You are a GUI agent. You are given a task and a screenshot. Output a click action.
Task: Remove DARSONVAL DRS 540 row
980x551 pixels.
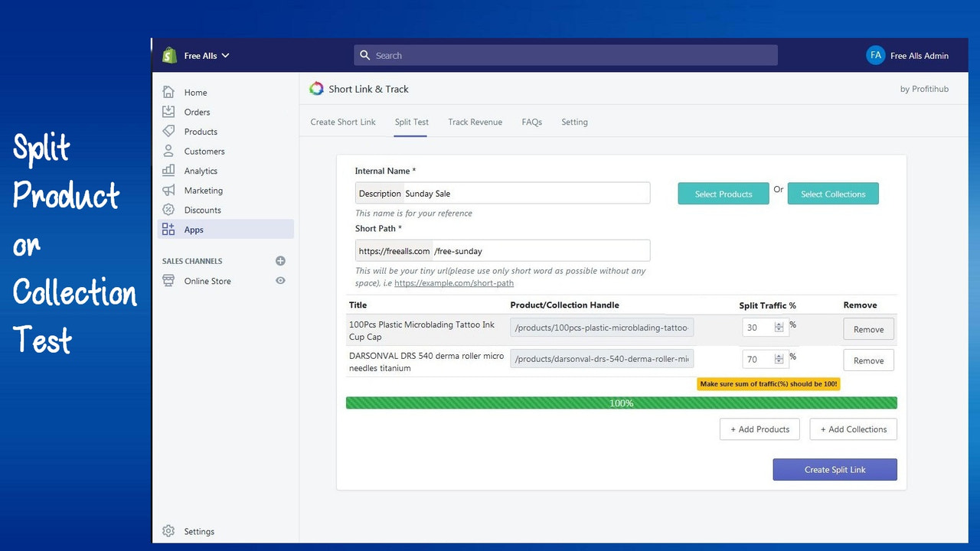coord(868,360)
